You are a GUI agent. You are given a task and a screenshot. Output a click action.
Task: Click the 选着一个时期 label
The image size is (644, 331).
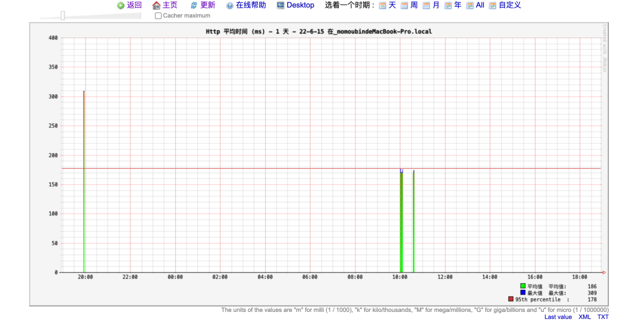click(x=349, y=5)
